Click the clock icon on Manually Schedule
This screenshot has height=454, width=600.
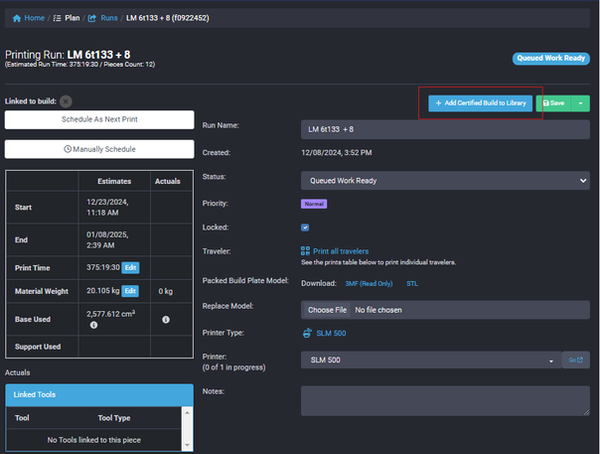point(67,149)
